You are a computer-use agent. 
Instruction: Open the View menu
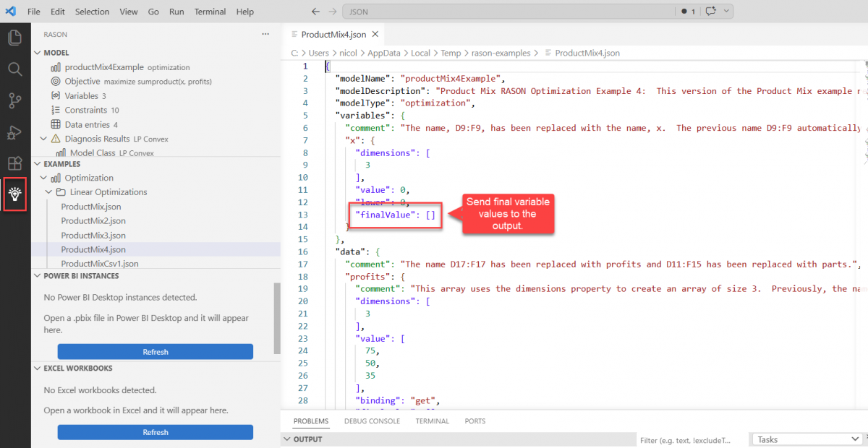coord(129,12)
